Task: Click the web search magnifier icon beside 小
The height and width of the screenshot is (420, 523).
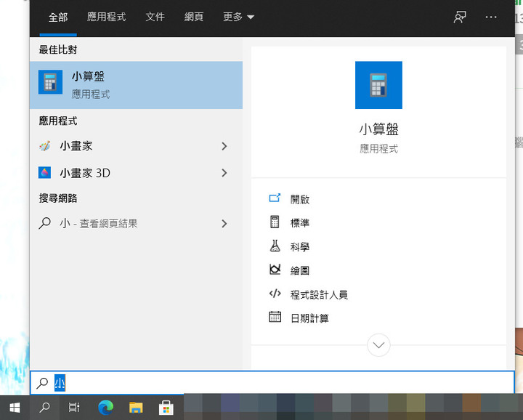Action: tap(44, 223)
